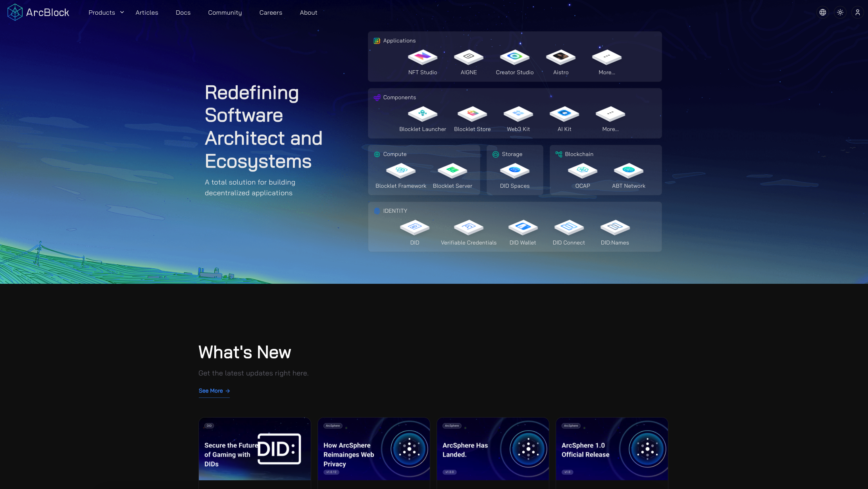Open ArcSphere 1.0 Official Release card
The height and width of the screenshot is (489, 868).
(x=612, y=449)
